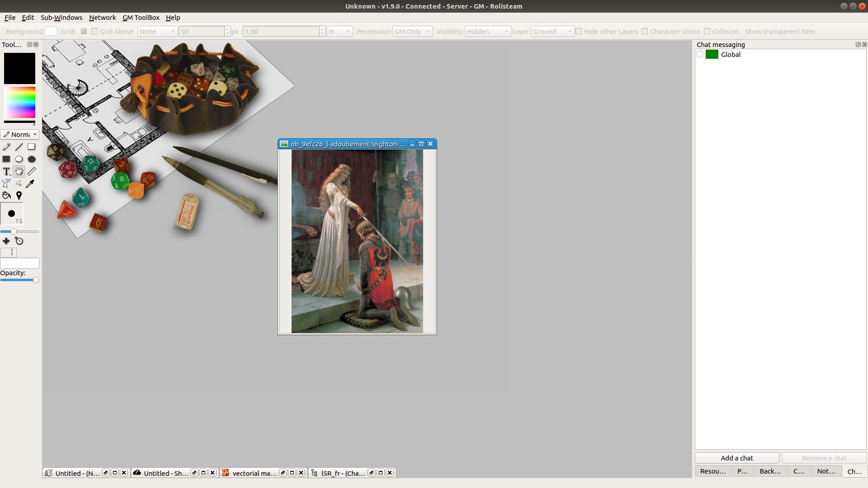
Task: Open the Help menu
Action: 173,18
